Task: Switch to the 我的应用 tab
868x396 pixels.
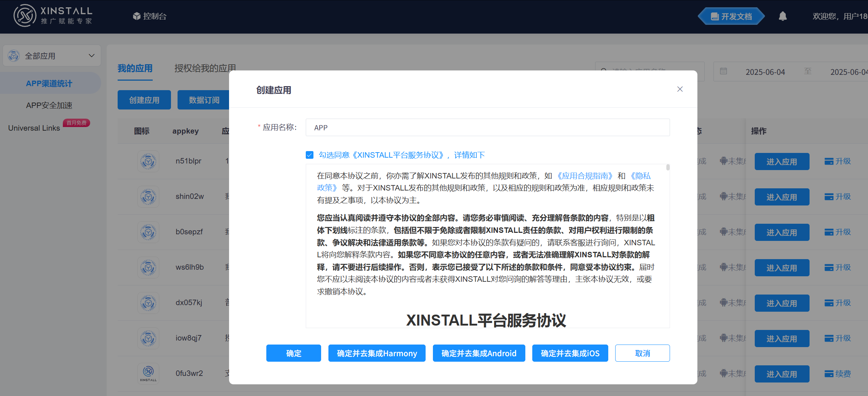Action: click(135, 68)
